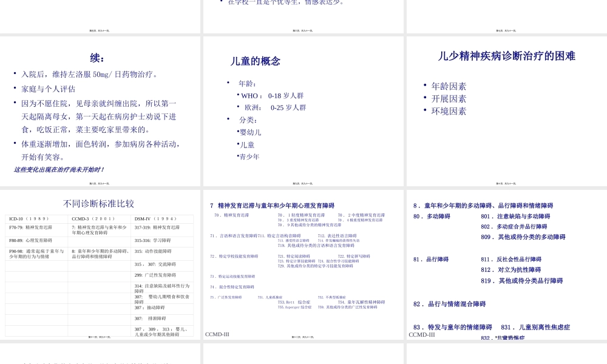This screenshot has height=364, width=607.
Task: Click the 年龄因素 bullet point
Action: click(449, 85)
